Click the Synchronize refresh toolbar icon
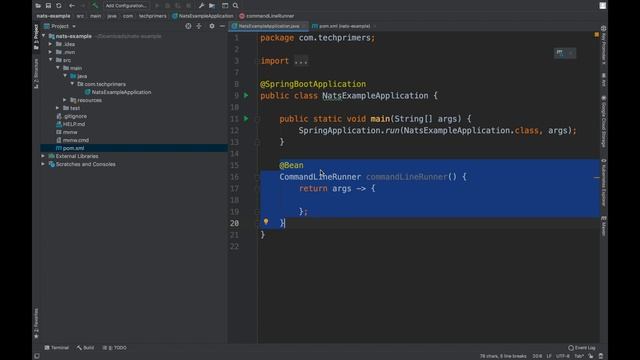The height and width of the screenshot is (360, 640). click(59, 6)
